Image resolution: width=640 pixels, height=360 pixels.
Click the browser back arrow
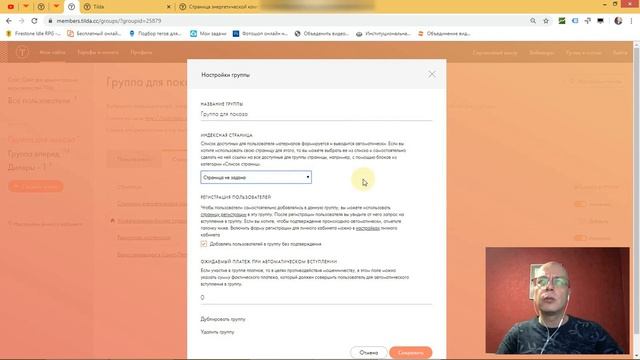pyautogui.click(x=9, y=21)
